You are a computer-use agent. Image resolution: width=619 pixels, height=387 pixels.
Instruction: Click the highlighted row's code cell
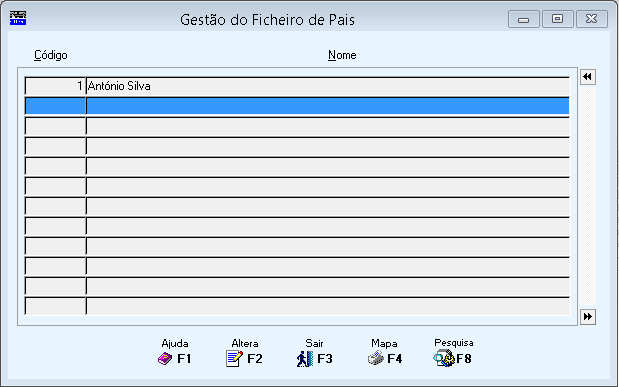click(x=55, y=106)
